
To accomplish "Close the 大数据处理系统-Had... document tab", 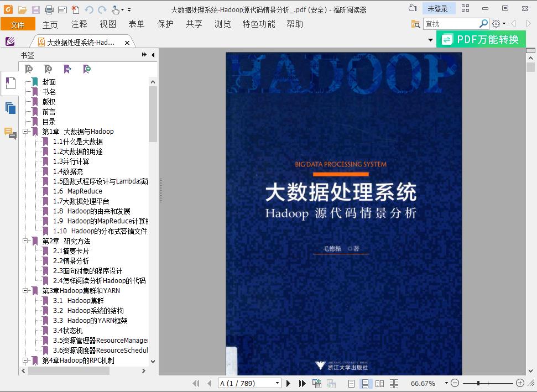I will (x=127, y=43).
